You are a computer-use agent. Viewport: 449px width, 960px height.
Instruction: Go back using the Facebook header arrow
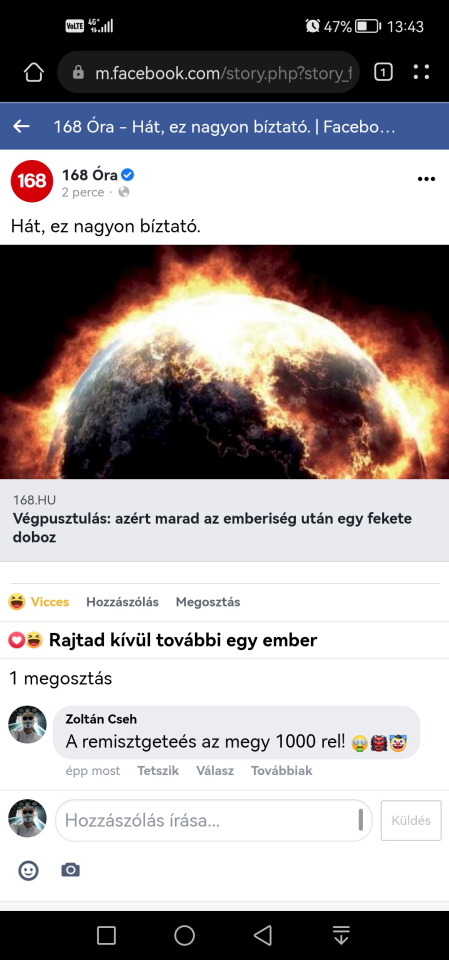pyautogui.click(x=21, y=127)
